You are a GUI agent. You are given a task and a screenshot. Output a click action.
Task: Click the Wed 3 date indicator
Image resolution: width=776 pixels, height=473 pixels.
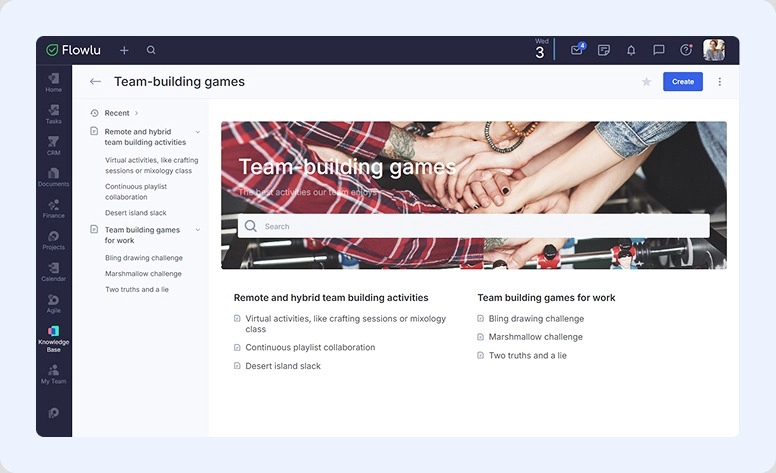click(x=540, y=49)
